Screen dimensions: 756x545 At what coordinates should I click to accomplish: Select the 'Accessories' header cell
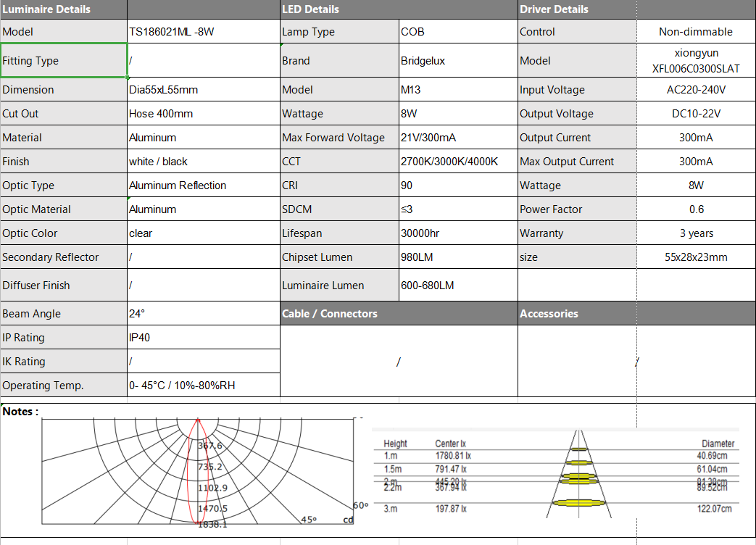[x=636, y=314]
